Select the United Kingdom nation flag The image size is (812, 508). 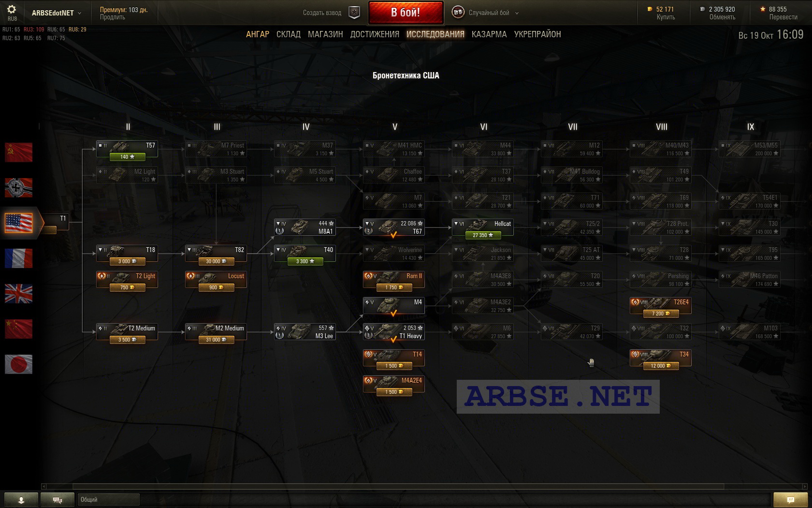click(x=18, y=294)
